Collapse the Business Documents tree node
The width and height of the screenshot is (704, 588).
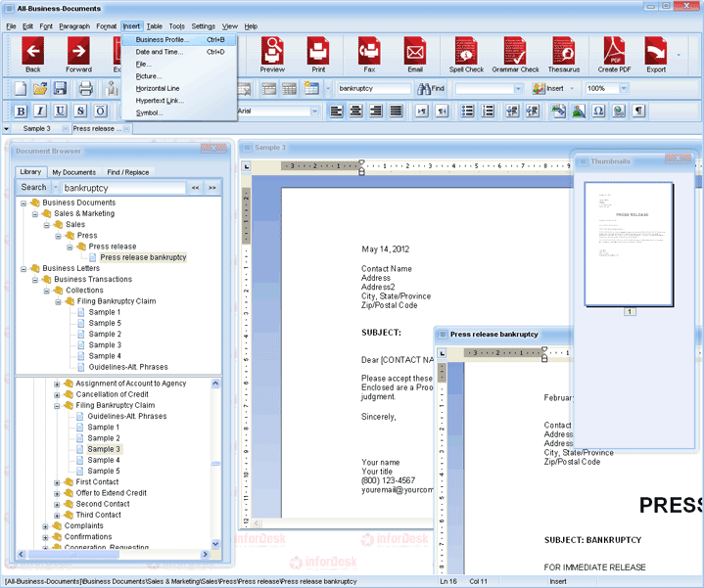coord(23,204)
